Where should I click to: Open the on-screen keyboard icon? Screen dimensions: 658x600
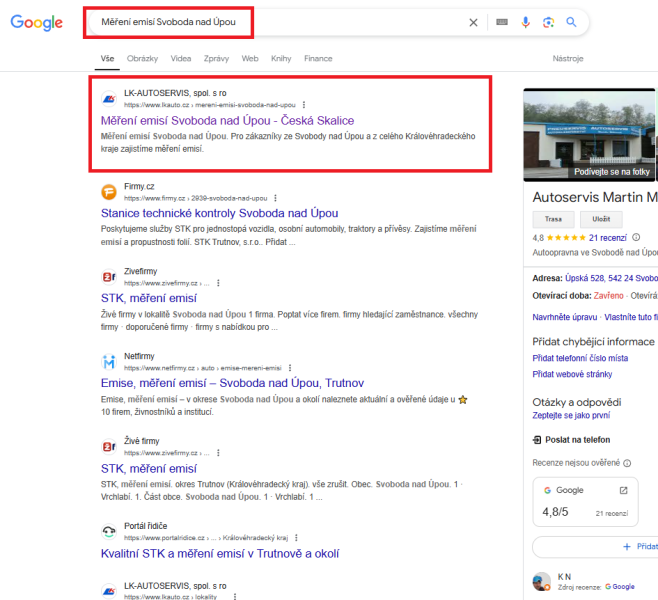[x=502, y=22]
